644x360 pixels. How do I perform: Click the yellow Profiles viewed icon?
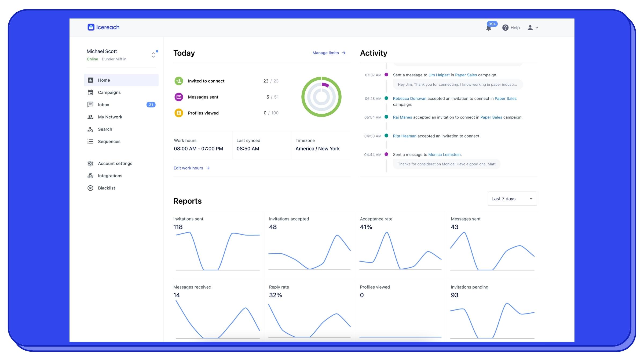179,113
